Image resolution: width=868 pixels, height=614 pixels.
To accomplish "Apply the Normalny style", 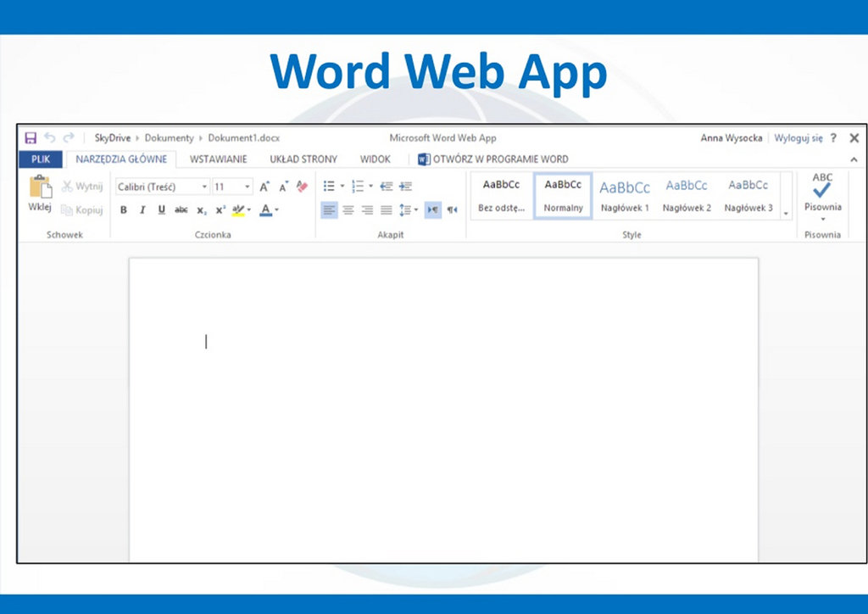I will [563, 196].
